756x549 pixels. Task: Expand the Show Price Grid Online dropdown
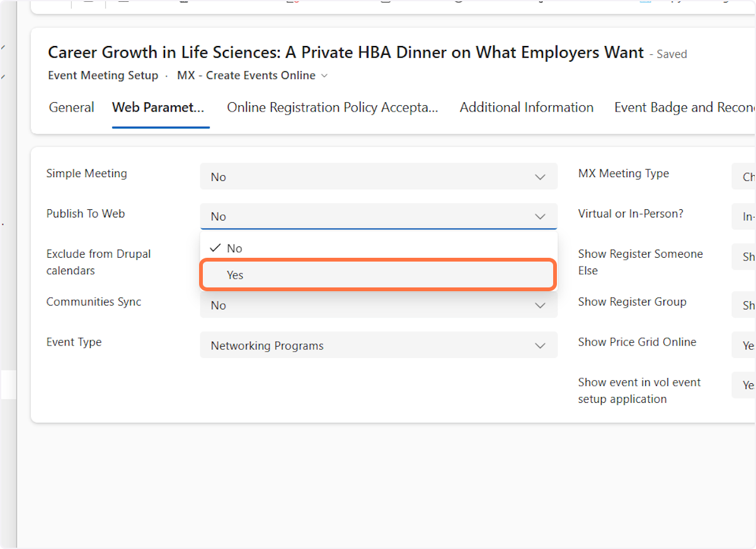pyautogui.click(x=744, y=345)
